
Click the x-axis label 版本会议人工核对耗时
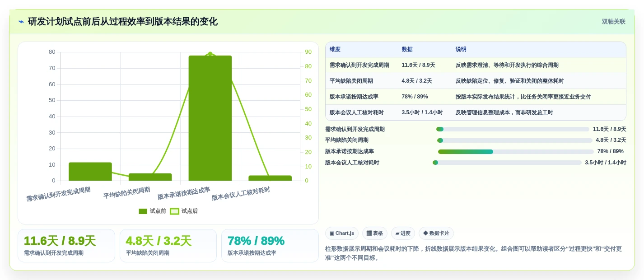(x=241, y=194)
